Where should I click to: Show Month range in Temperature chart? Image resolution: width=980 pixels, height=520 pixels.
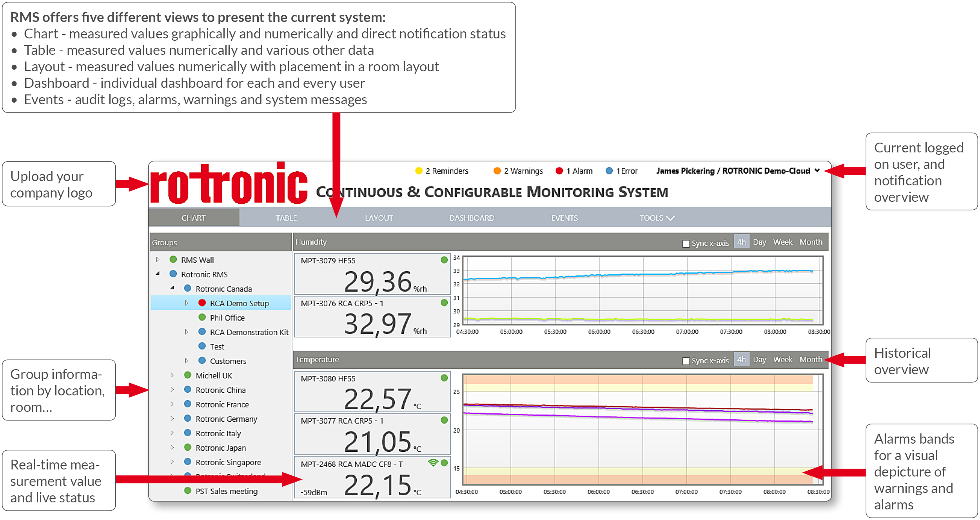tap(811, 359)
